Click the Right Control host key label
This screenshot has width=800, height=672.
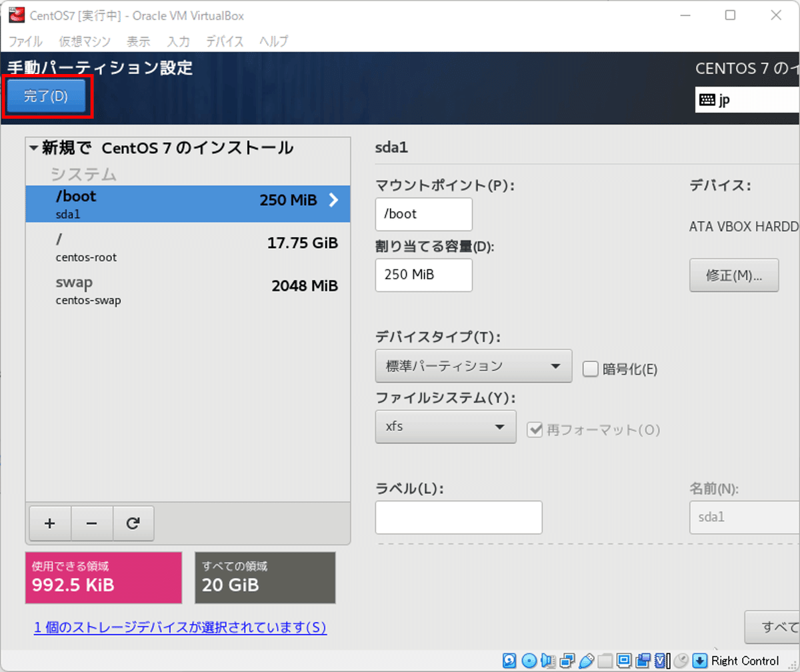pos(745,661)
